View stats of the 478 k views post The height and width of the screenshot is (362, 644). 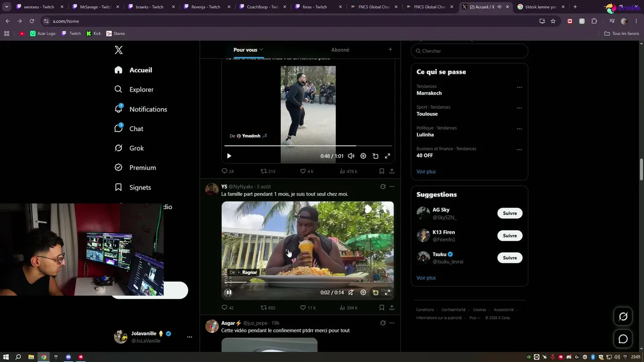[x=348, y=171]
